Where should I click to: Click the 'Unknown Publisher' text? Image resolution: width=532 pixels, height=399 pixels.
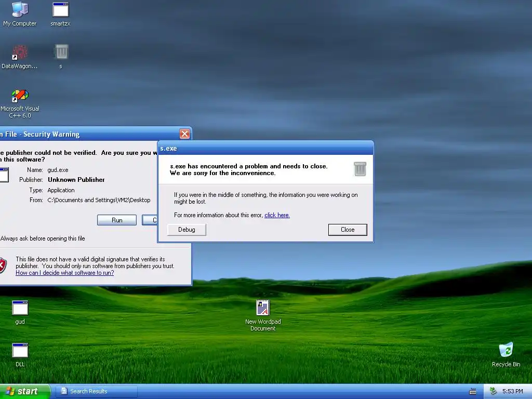point(76,180)
